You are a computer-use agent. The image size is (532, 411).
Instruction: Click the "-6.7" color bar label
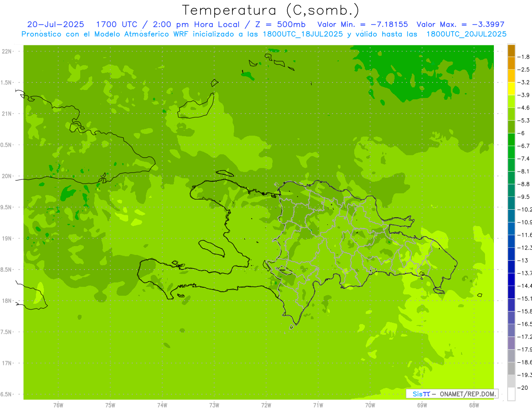pos(524,146)
